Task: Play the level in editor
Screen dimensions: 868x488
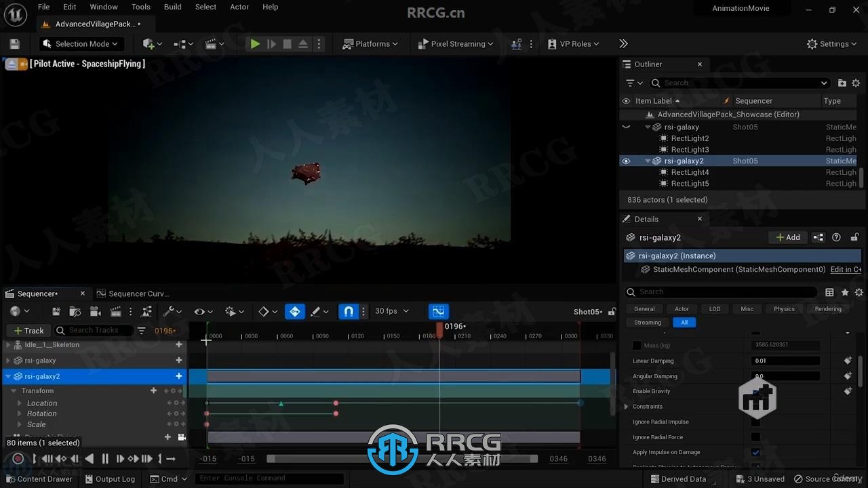Action: coord(255,44)
